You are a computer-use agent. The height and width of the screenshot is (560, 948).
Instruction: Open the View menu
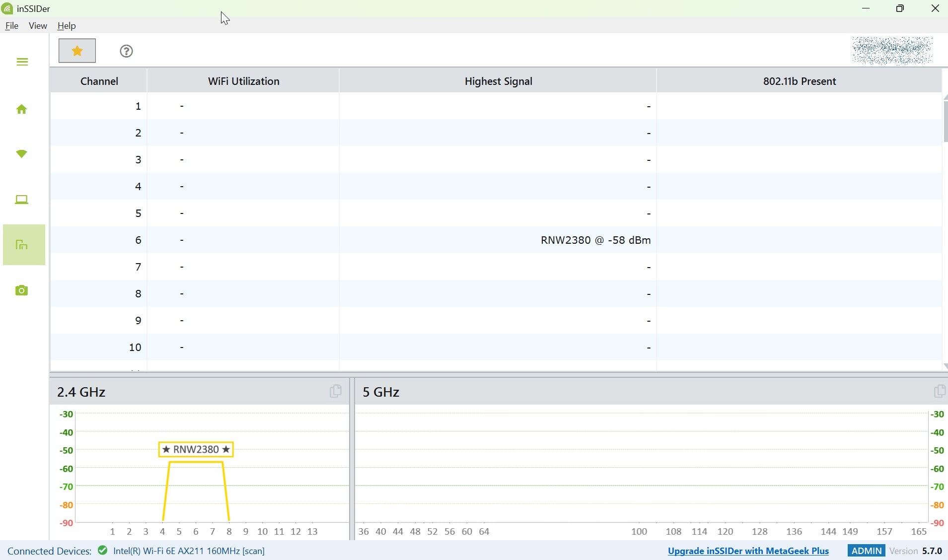point(38,26)
